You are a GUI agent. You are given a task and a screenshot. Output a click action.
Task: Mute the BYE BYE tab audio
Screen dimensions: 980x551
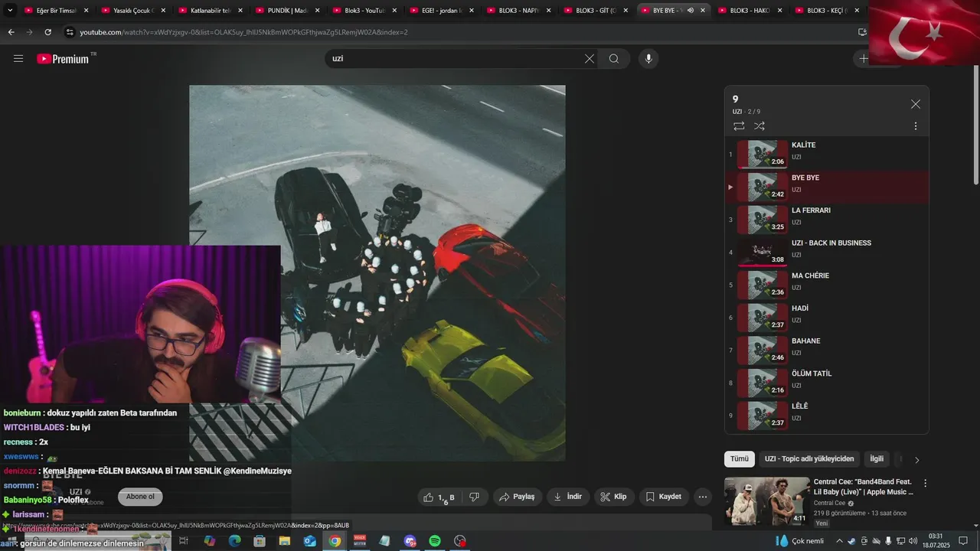[x=691, y=11]
